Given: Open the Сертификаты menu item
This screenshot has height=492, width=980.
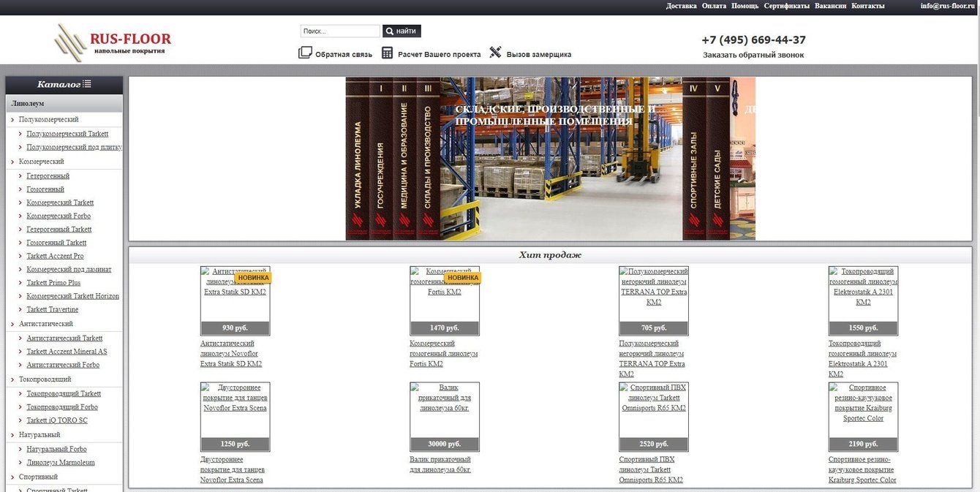Looking at the screenshot, I should pos(786,6).
